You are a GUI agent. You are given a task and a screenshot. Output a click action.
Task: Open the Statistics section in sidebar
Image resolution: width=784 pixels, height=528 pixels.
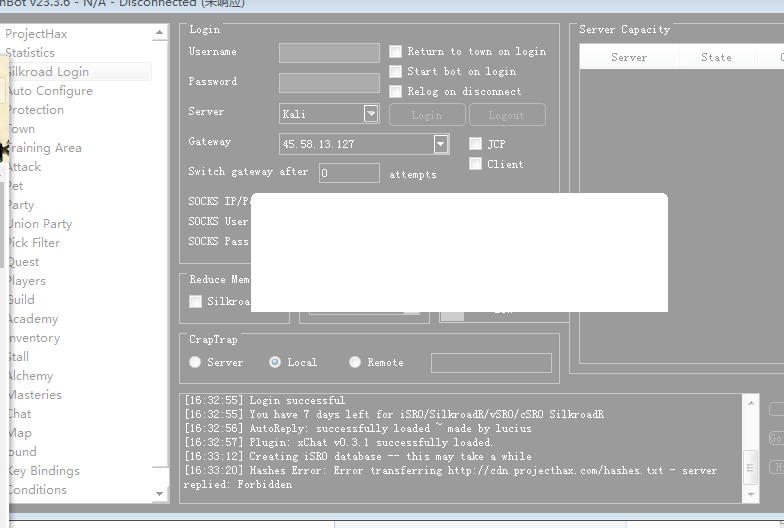pos(30,53)
